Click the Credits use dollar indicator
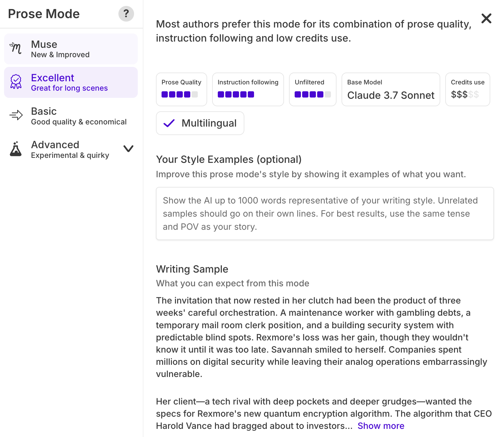Screen dimensions: 504x437 (465, 94)
